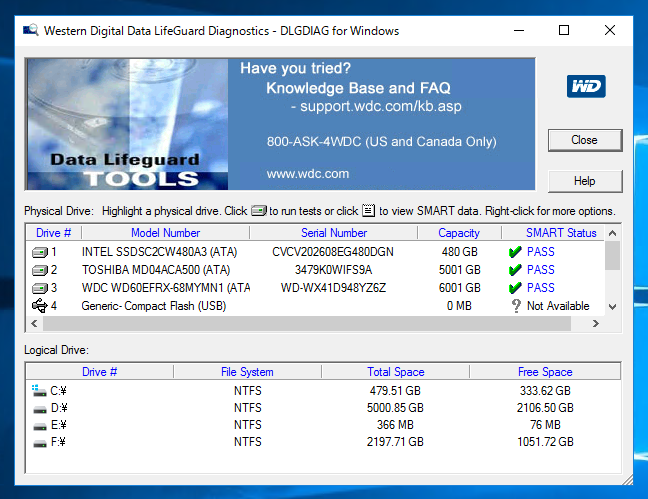Click the drive icon for Drive 1

pyautogui.click(x=40, y=252)
